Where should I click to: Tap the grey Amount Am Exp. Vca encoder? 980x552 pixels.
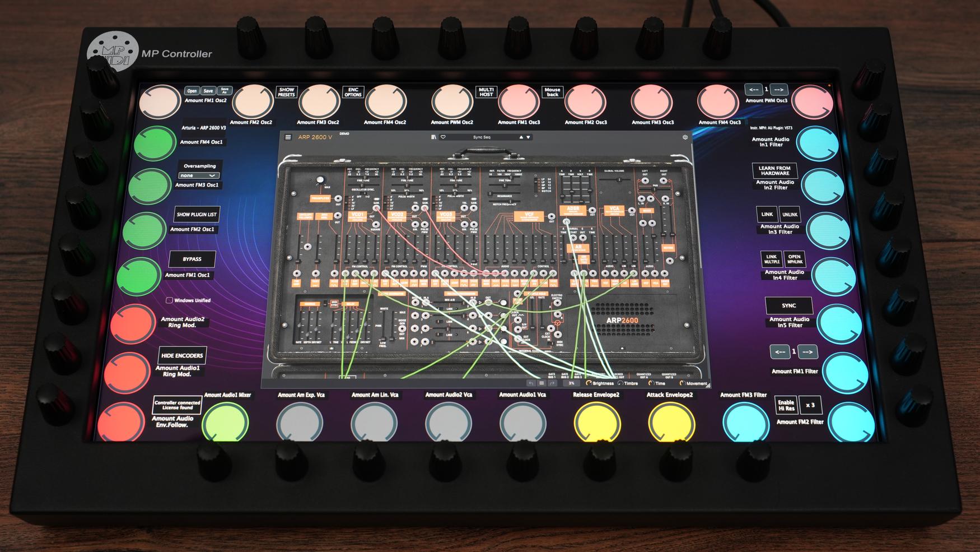pos(300,423)
